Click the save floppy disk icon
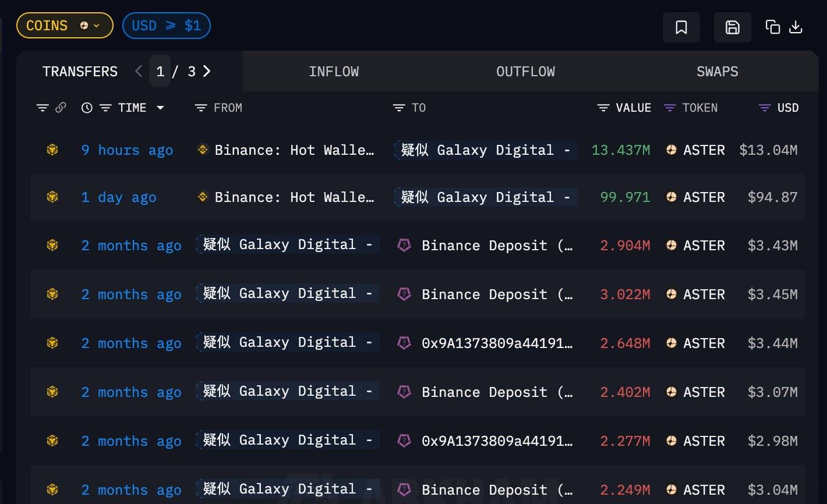The image size is (827, 504). pos(732,27)
